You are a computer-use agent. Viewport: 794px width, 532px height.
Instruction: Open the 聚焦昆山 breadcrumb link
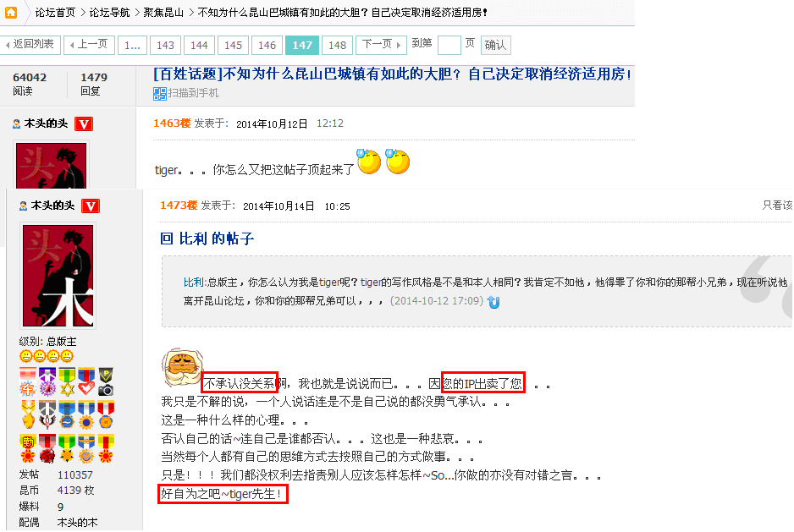(163, 13)
